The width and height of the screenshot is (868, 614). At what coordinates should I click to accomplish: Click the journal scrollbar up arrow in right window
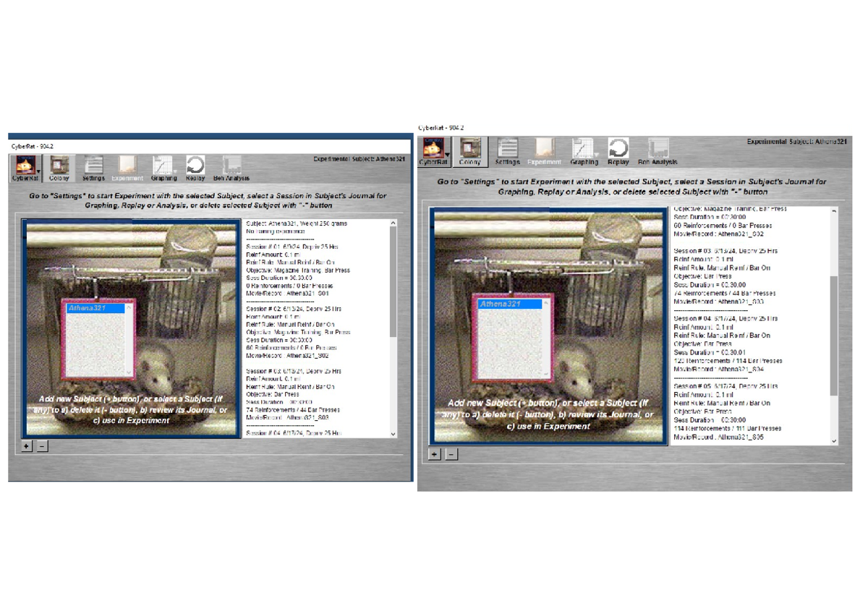point(834,211)
